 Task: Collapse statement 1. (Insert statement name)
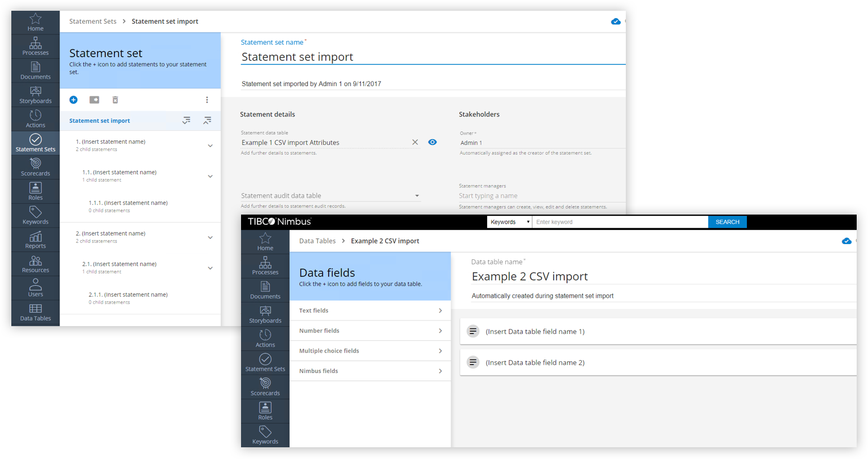(210, 146)
